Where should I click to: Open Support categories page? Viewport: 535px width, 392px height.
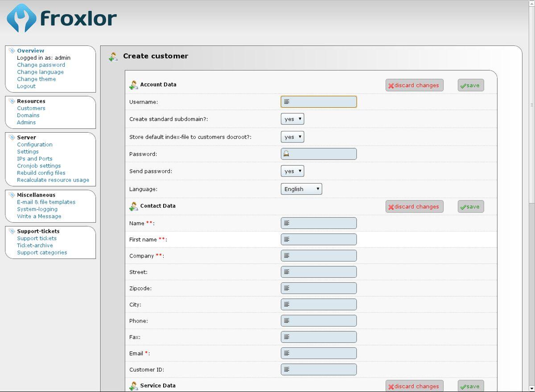point(42,253)
